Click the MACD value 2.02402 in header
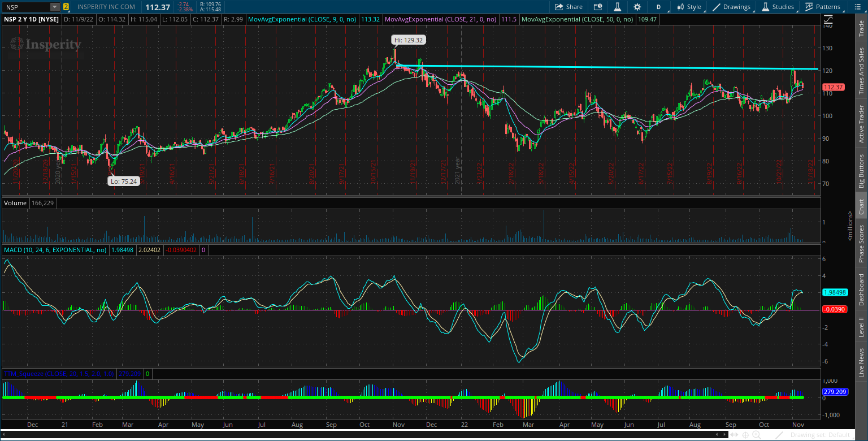 [x=149, y=249]
